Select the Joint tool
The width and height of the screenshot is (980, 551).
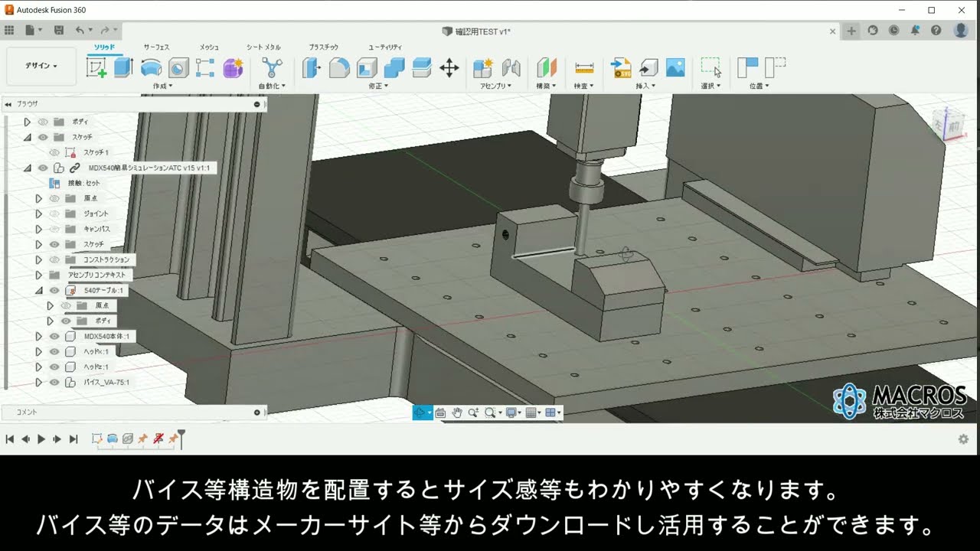click(511, 68)
